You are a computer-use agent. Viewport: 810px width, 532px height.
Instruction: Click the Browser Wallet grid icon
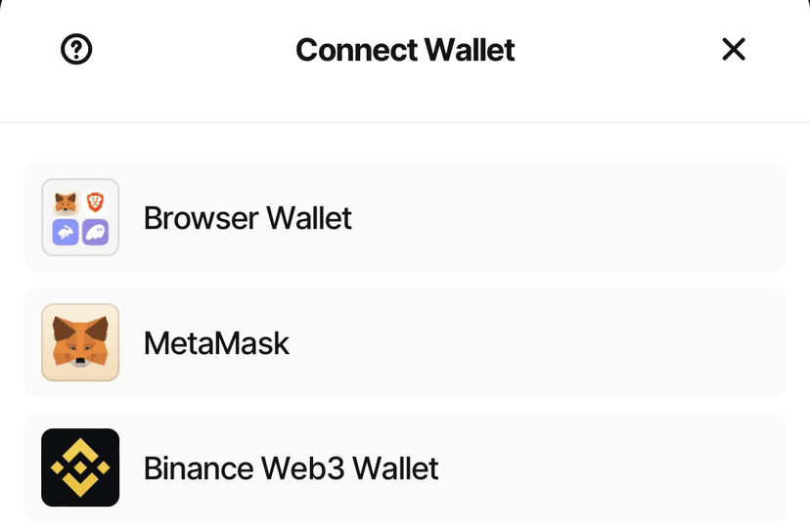(x=80, y=217)
